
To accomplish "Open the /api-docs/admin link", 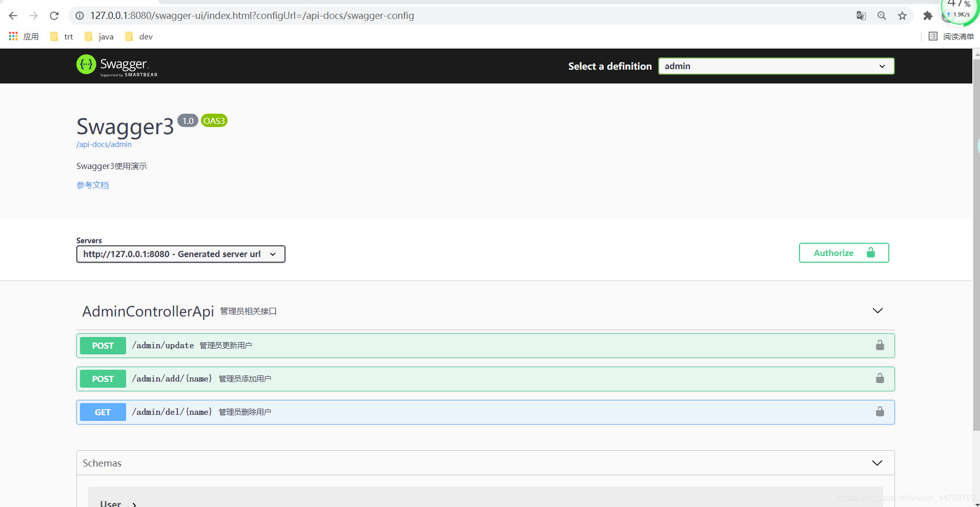I will click(x=104, y=144).
